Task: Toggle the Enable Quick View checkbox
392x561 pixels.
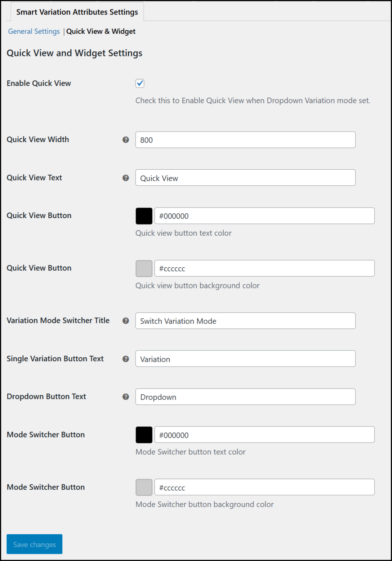Action: tap(140, 83)
